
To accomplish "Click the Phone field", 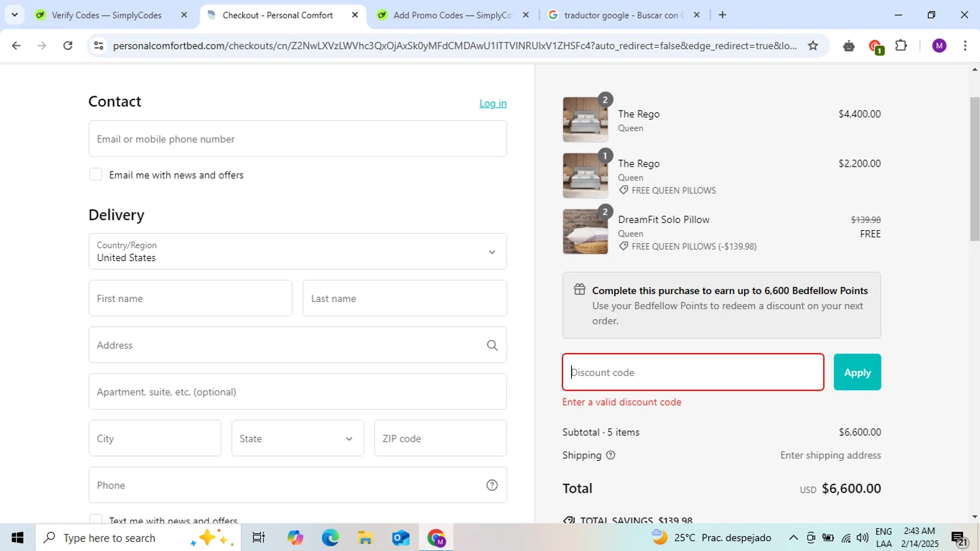I will [287, 485].
